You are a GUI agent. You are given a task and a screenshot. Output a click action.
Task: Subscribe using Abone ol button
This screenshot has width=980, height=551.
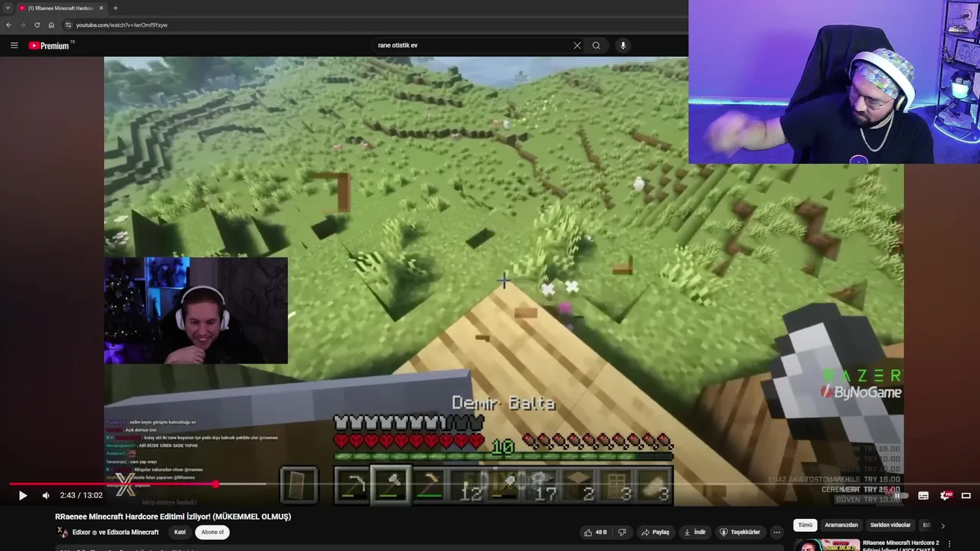click(212, 532)
